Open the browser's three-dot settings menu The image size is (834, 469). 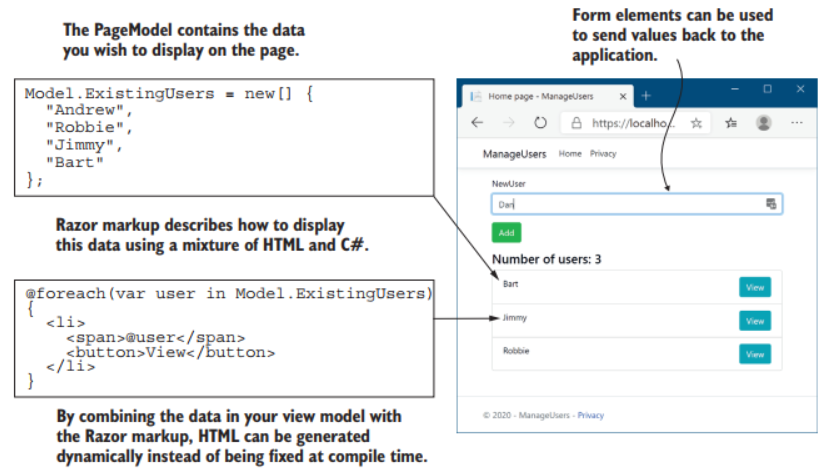pos(797,123)
